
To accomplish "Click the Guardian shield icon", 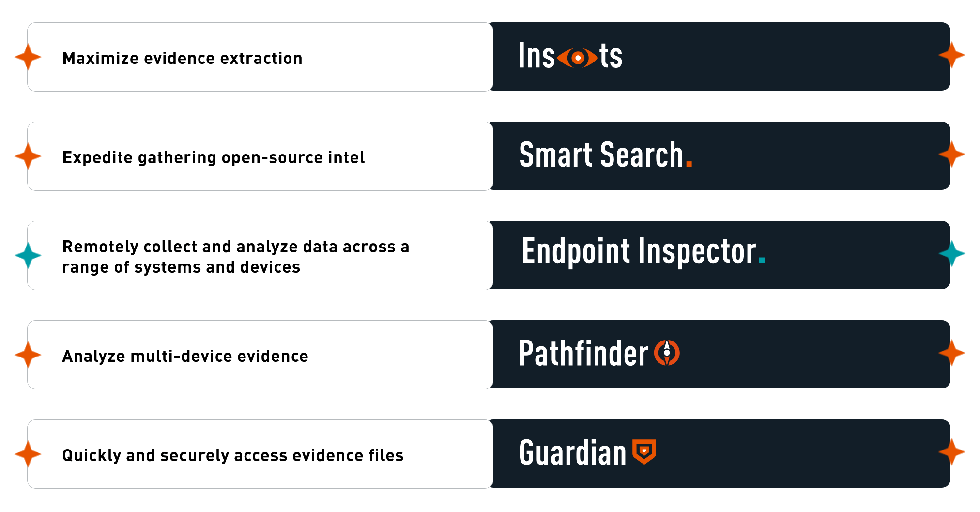I will point(644,452).
